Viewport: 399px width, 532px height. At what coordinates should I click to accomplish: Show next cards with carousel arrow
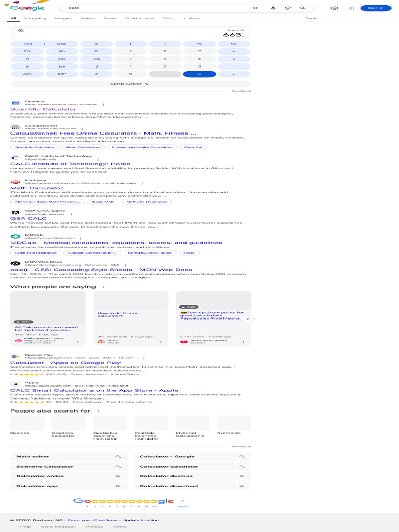(247, 319)
